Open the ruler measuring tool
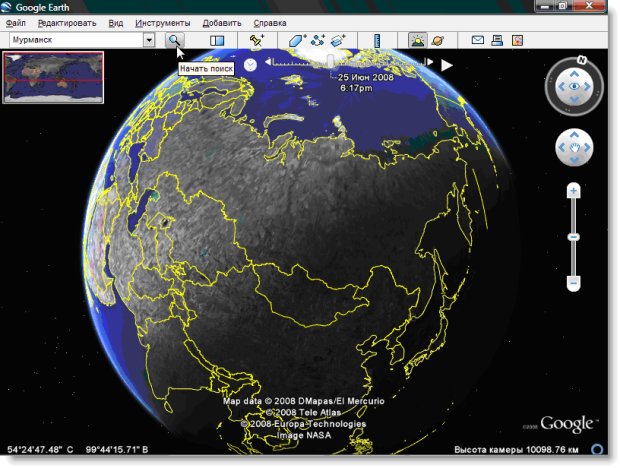This screenshot has height=468, width=620. point(377,40)
